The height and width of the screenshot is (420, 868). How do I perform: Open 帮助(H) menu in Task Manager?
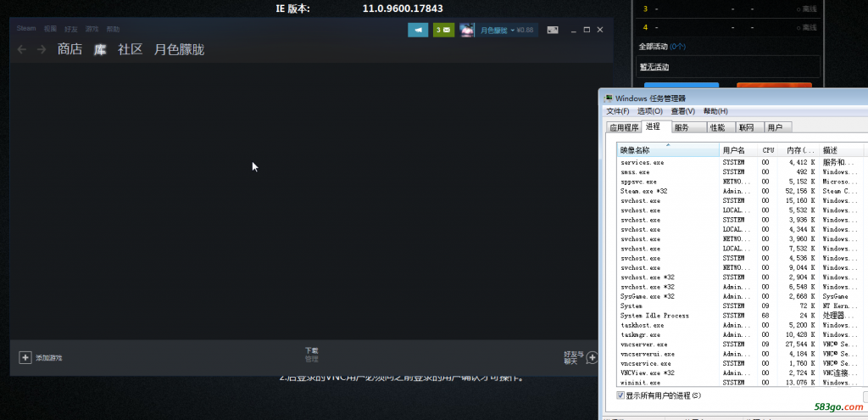coord(715,111)
